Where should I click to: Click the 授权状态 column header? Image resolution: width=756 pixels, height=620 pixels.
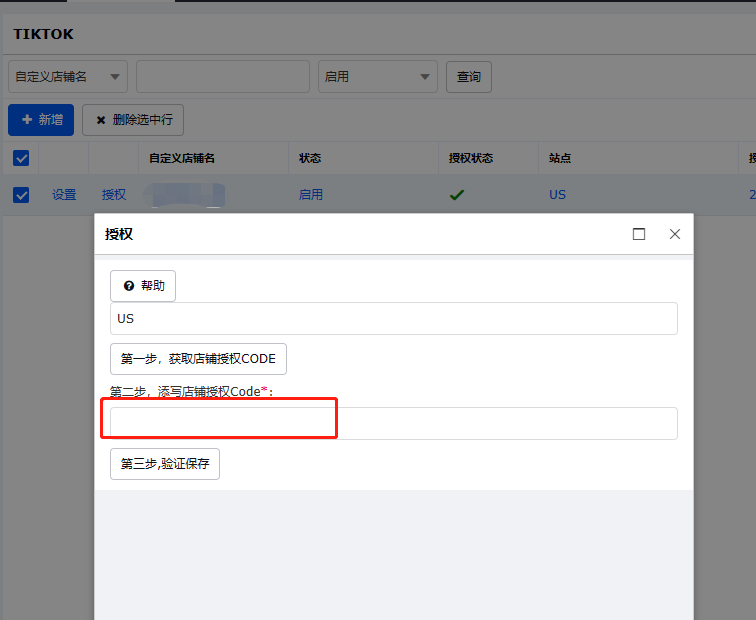471,158
